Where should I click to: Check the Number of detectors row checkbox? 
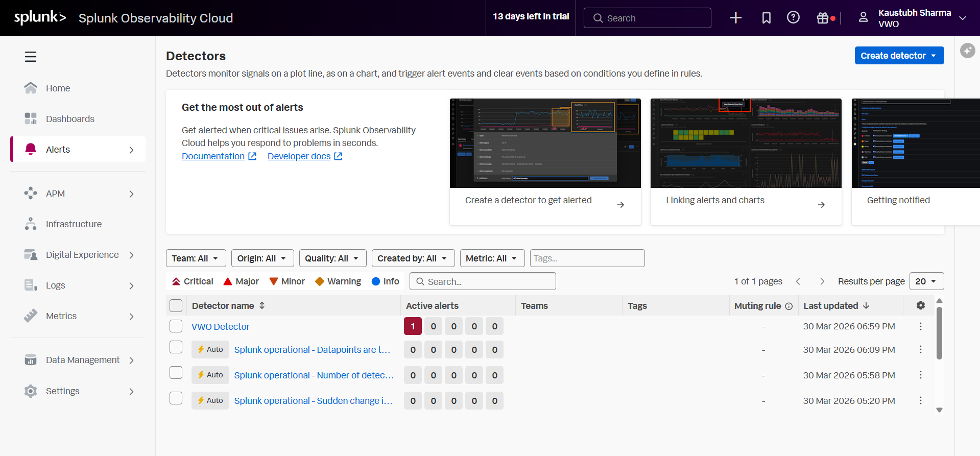[x=176, y=373]
